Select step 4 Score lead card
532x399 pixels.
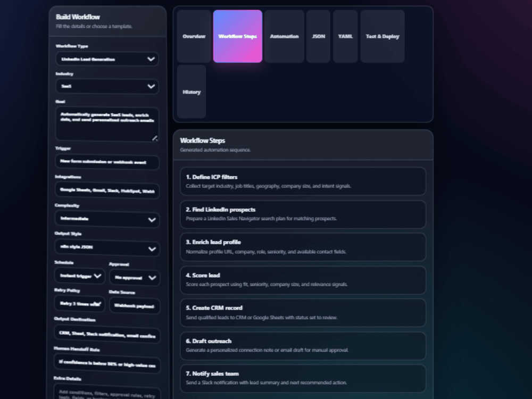pyautogui.click(x=303, y=280)
